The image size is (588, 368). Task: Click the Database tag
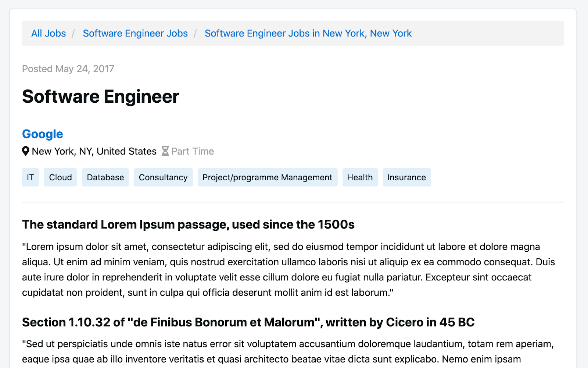[105, 177]
